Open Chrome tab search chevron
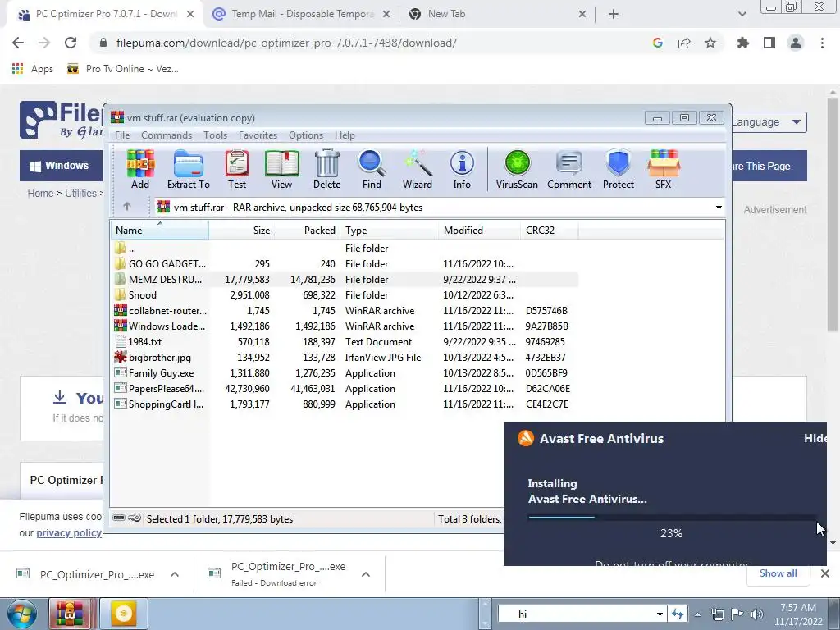This screenshot has height=630, width=840. coord(742,14)
